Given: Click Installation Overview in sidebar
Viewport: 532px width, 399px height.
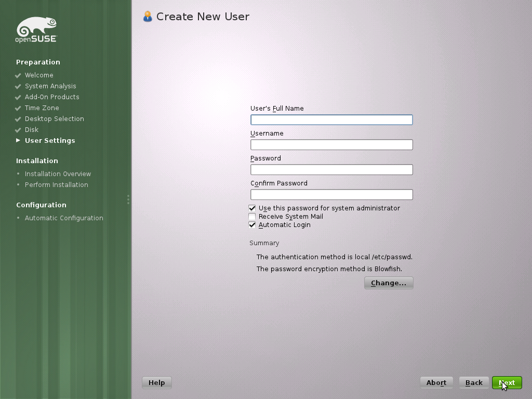Looking at the screenshot, I should pos(58,174).
